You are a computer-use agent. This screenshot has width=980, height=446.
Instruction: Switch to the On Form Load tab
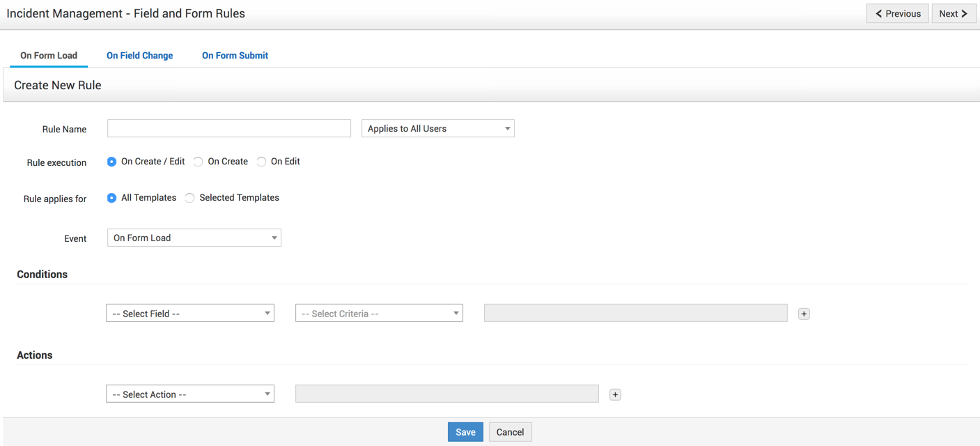click(49, 56)
